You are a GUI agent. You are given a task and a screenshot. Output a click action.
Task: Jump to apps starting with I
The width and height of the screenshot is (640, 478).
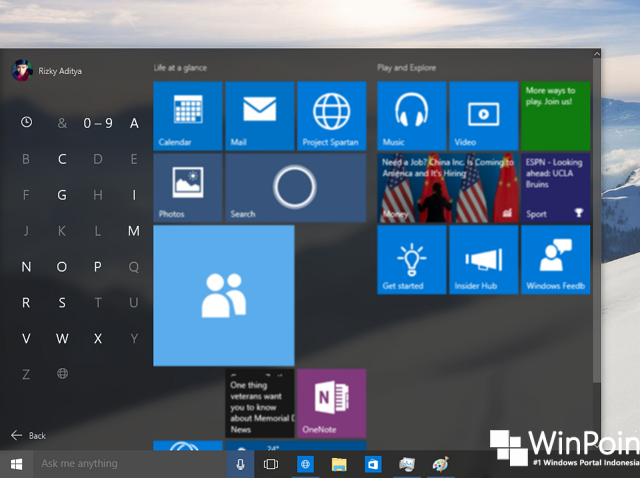click(134, 195)
